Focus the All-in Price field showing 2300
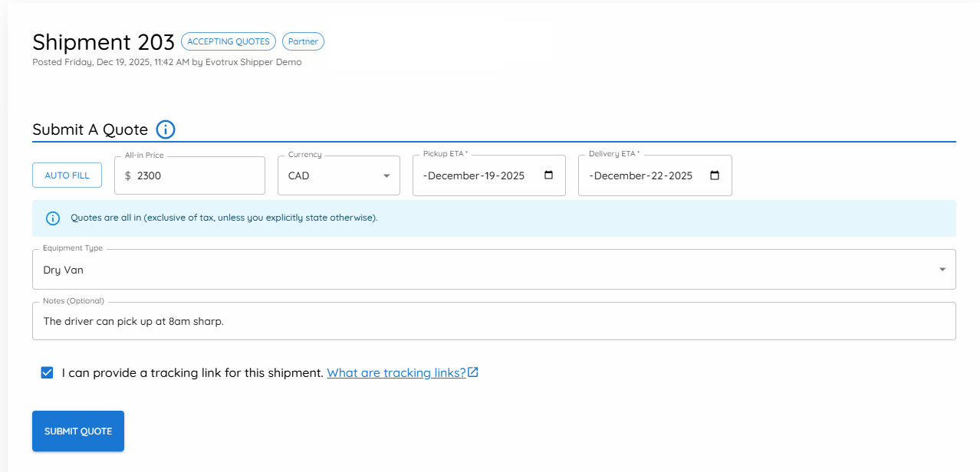Screen dimensions: 980x472 tap(196, 175)
